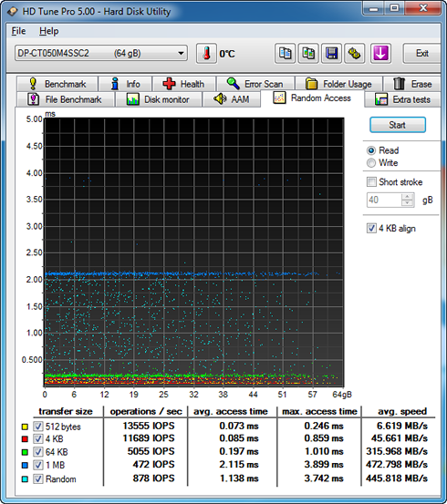The height and width of the screenshot is (504, 447).
Task: Click the 'avg. speed' column header
Action: tap(402, 411)
